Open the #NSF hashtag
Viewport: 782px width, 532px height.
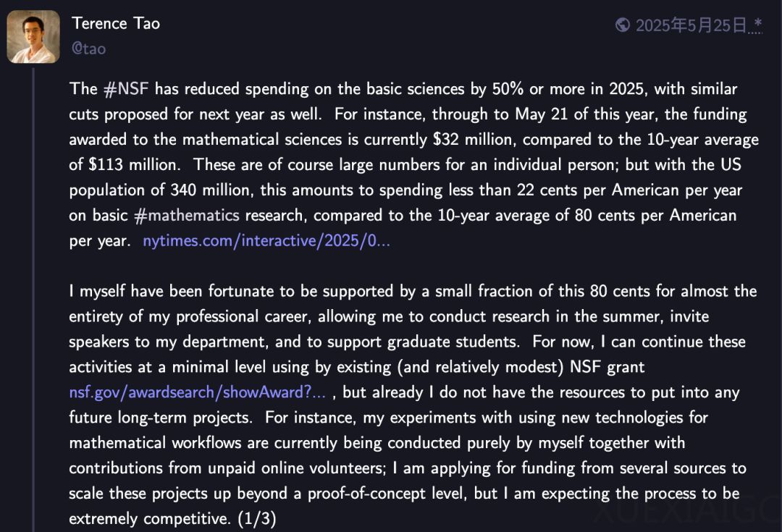pyautogui.click(x=126, y=89)
